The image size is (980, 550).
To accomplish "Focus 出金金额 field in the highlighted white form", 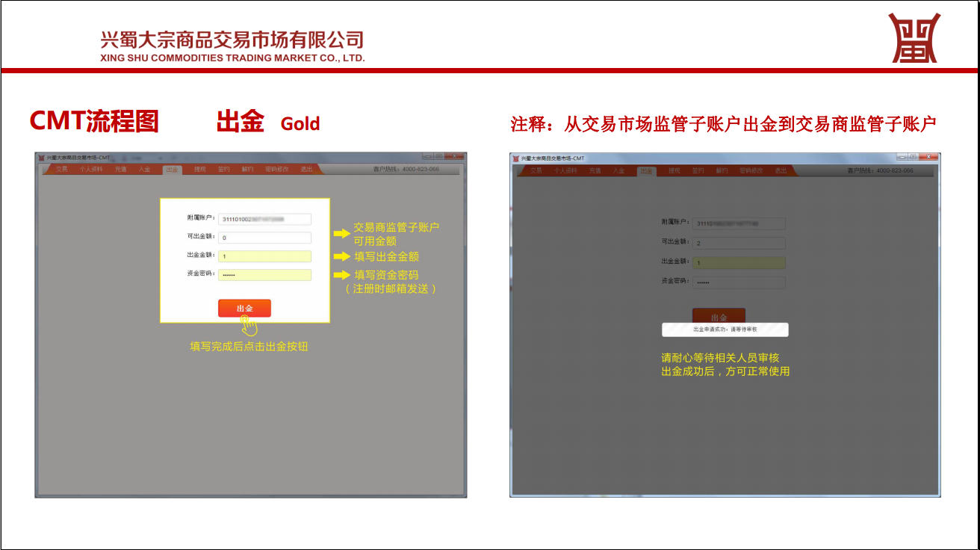I will tap(264, 256).
